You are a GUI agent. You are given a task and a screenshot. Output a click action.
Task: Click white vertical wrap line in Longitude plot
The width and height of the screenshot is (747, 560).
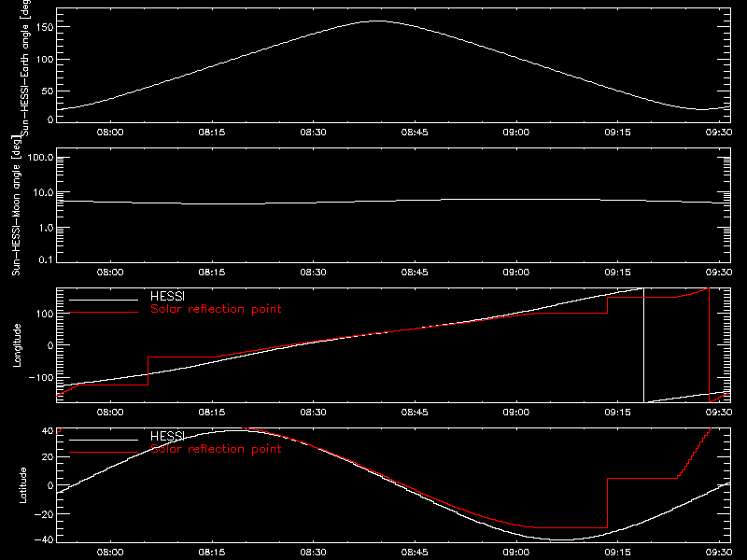coord(643,345)
